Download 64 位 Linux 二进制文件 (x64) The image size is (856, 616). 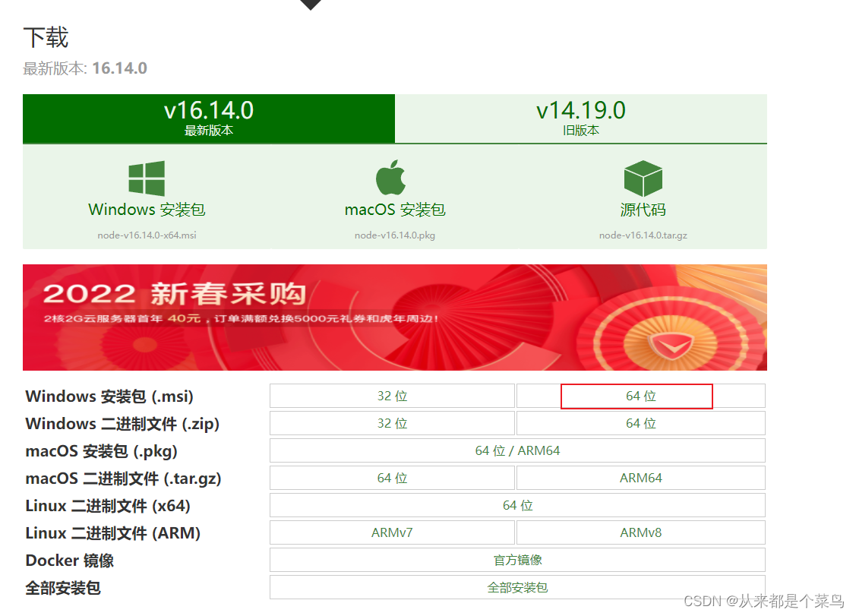click(x=517, y=505)
